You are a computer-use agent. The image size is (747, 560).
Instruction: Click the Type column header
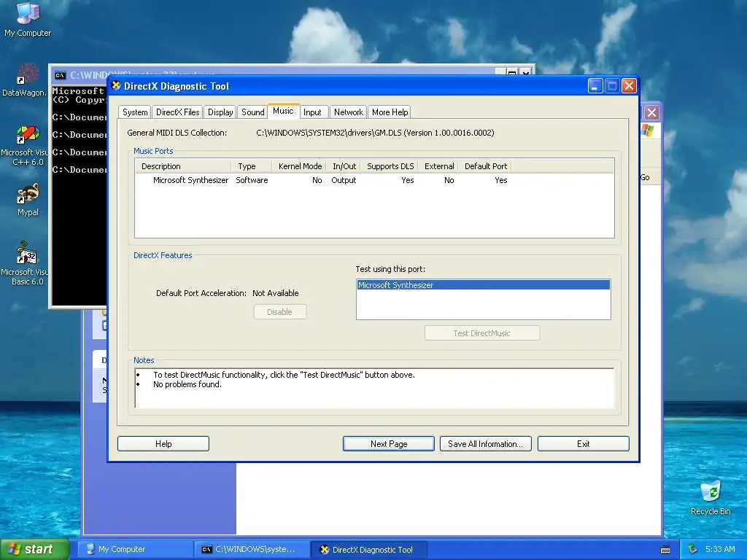tap(251, 166)
